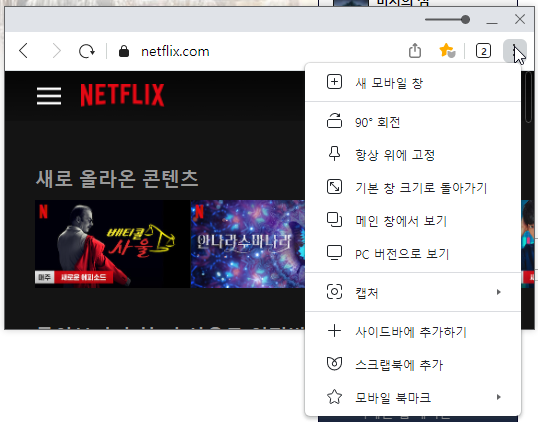
Task: Click 사이드바에 추가하기 entry
Action: [413, 331]
